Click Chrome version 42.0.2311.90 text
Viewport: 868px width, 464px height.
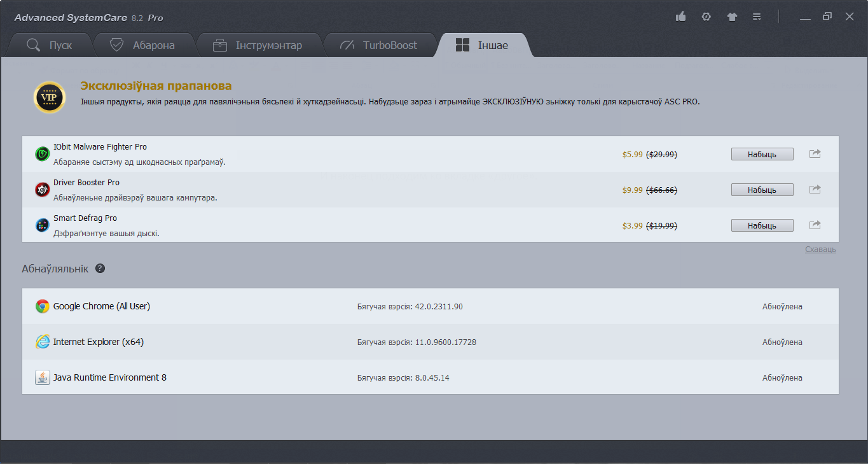[410, 307]
